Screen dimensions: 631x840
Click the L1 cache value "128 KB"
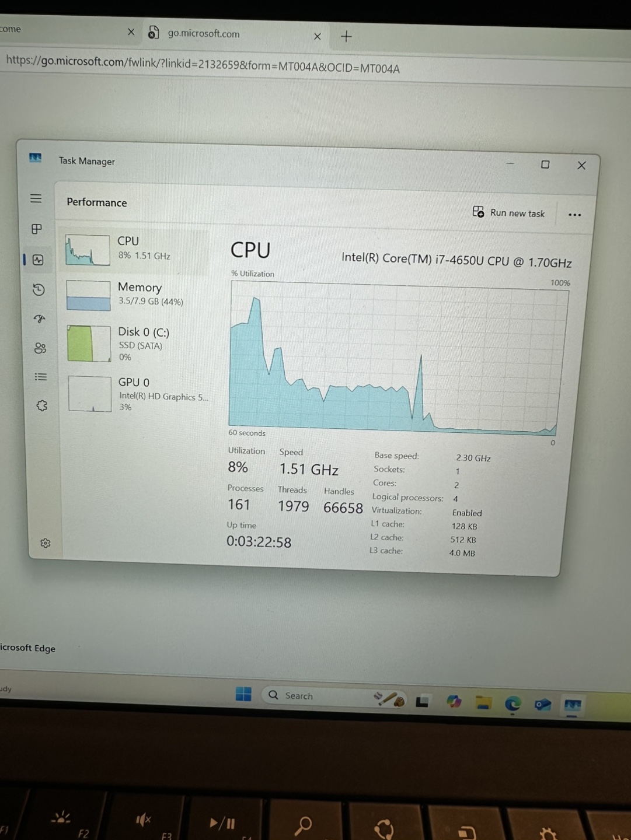click(x=464, y=526)
